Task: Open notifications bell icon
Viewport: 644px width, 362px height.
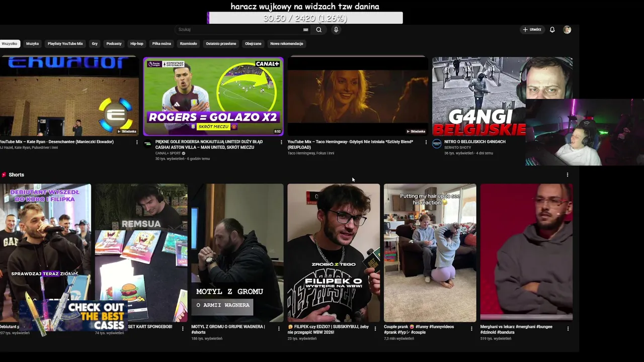Action: click(x=552, y=30)
